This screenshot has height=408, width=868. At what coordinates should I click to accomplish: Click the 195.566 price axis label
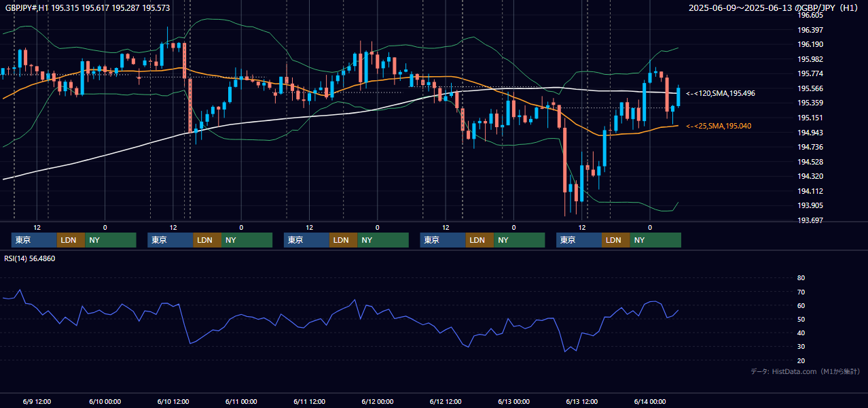pyautogui.click(x=810, y=88)
